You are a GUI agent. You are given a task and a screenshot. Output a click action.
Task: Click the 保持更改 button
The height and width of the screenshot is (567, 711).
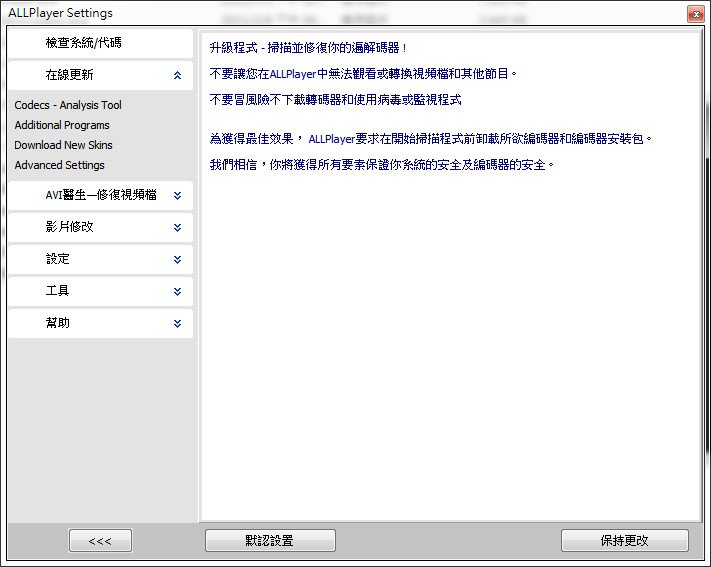tap(624, 541)
